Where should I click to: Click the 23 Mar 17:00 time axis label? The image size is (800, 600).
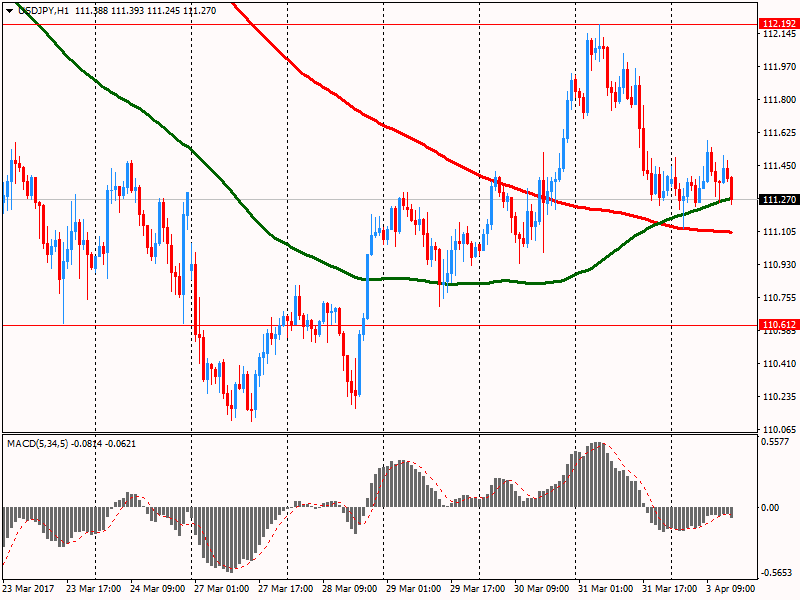pos(93,589)
